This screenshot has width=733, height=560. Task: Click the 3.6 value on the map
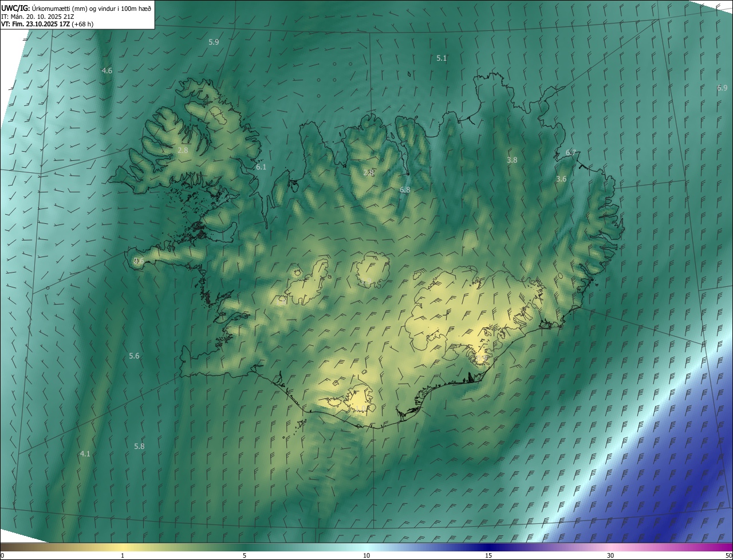[561, 179]
